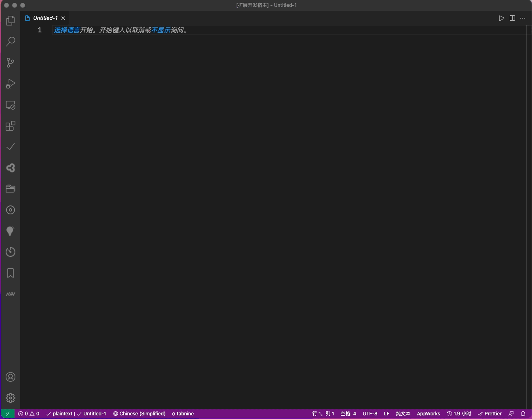This screenshot has height=419, width=532.
Task: Open the Run and Debug view
Action: click(x=11, y=84)
